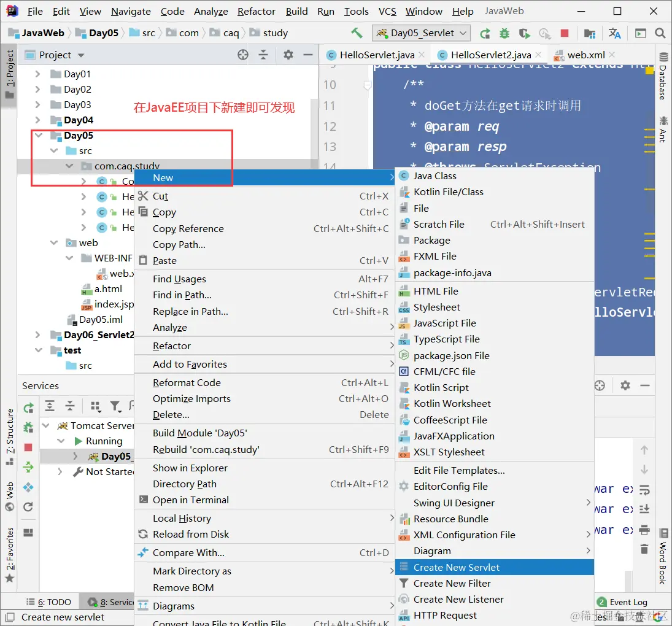The height and width of the screenshot is (626, 672).
Task: Open the Event Log
Action: (x=622, y=602)
